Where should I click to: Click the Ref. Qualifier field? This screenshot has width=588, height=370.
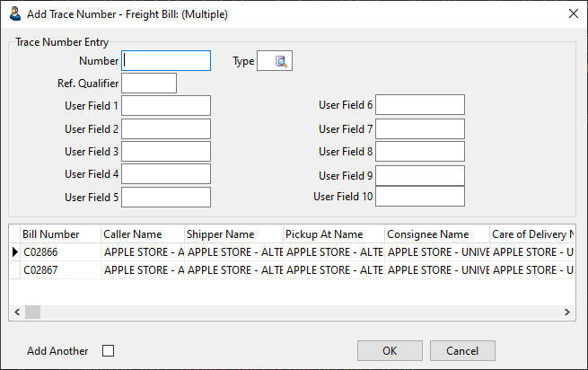tap(149, 84)
